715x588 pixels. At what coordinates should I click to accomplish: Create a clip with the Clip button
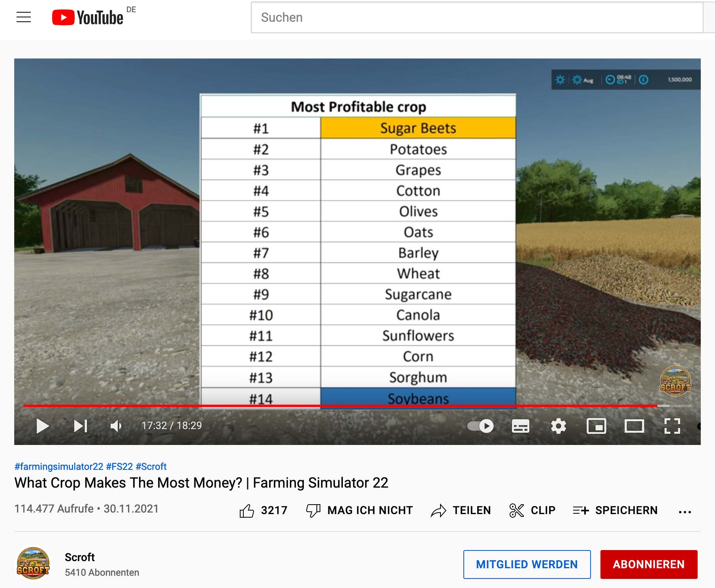532,511
